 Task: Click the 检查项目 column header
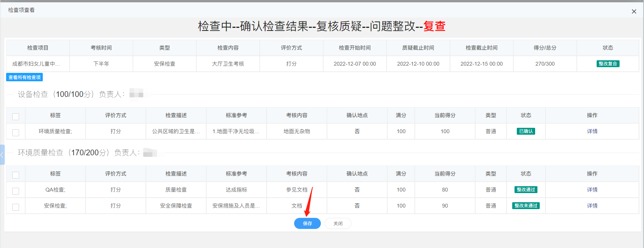38,48
